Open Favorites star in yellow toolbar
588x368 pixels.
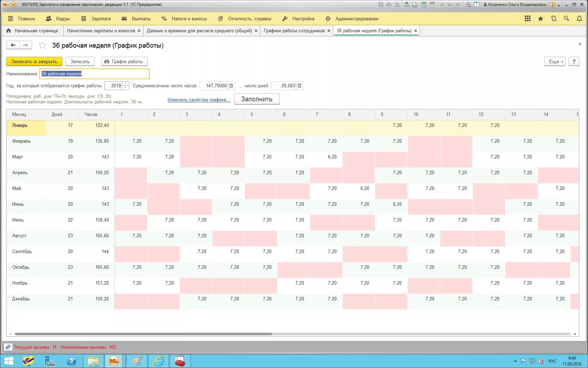[x=540, y=19]
